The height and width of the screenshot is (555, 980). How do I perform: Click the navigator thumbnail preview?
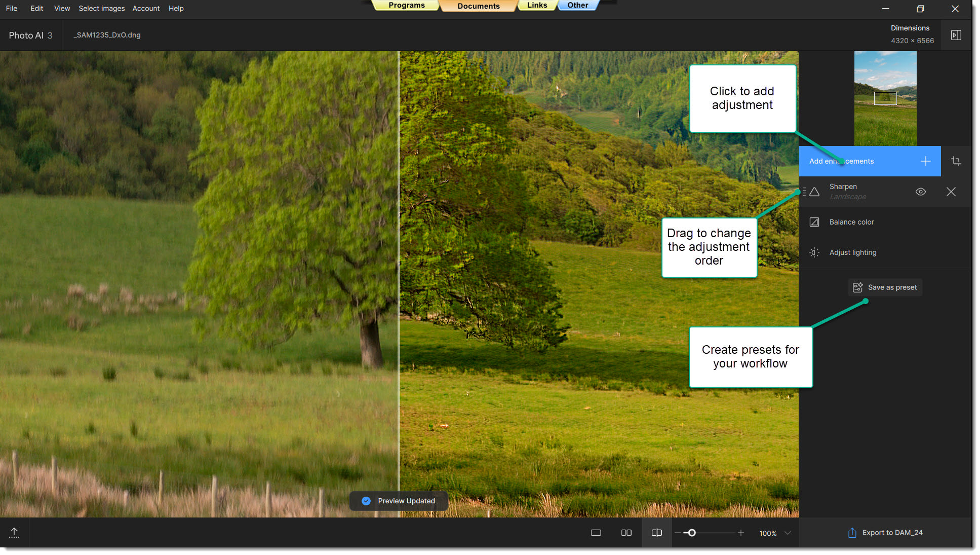[x=885, y=98]
